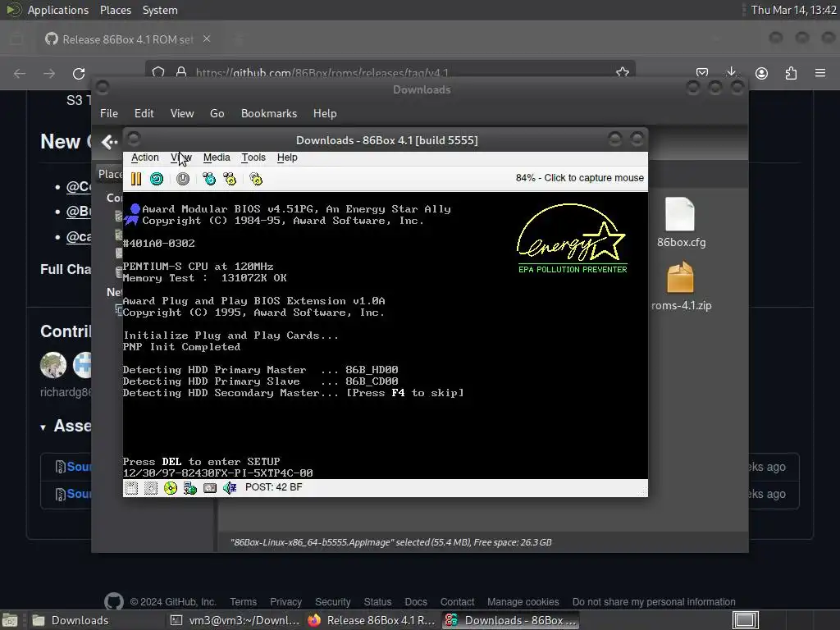Open 86Box settings from the toolbar

coord(256,179)
